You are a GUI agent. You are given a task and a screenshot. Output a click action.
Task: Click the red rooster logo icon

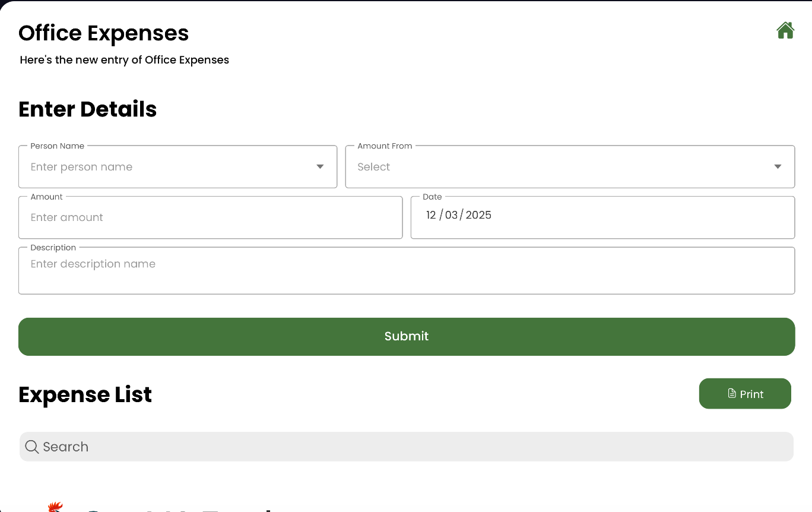pyautogui.click(x=55, y=507)
